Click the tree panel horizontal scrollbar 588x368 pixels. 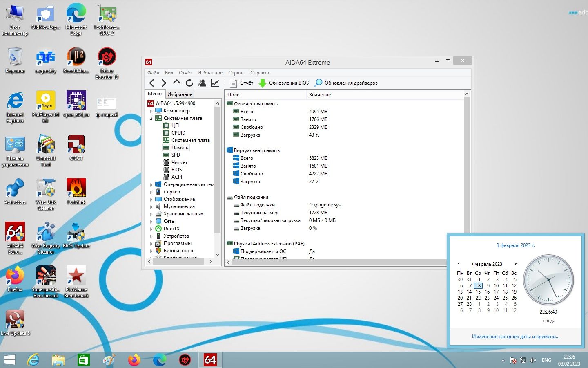tap(180, 261)
